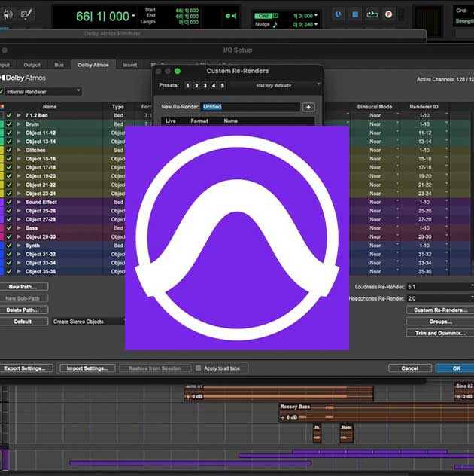
Task: Uncheck the Drum row checkbox
Action: pos(9,124)
